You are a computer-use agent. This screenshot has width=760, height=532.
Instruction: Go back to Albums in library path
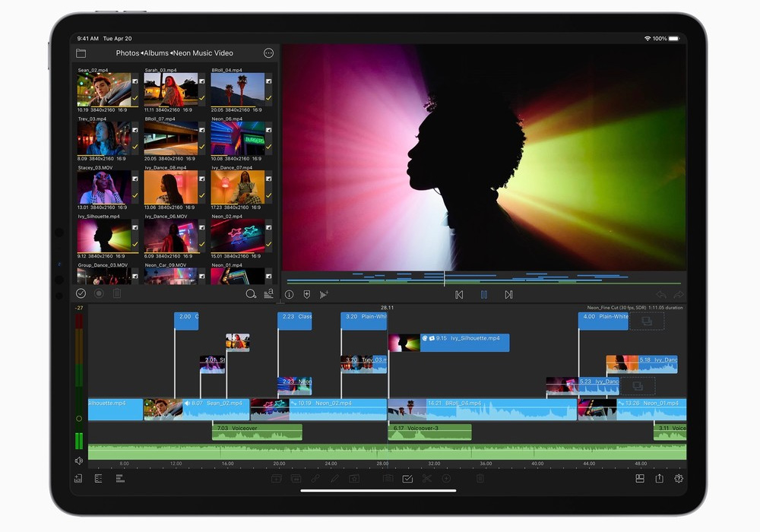(x=156, y=53)
